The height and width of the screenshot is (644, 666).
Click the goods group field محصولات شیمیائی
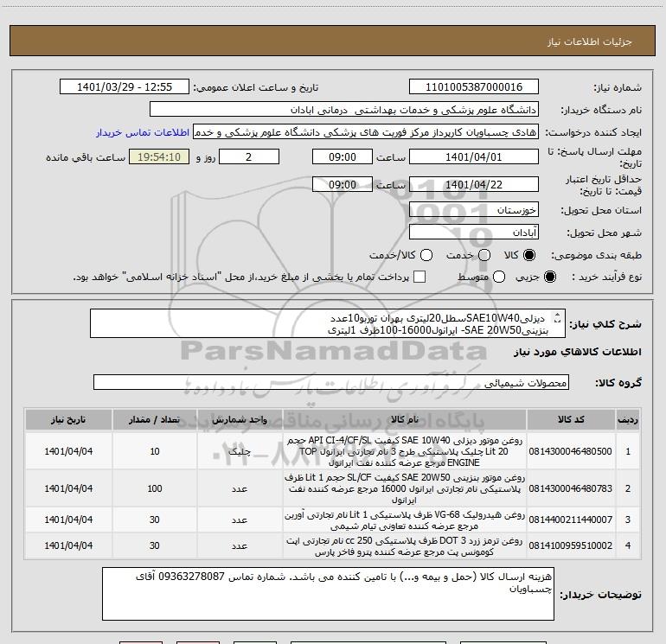tap(331, 382)
